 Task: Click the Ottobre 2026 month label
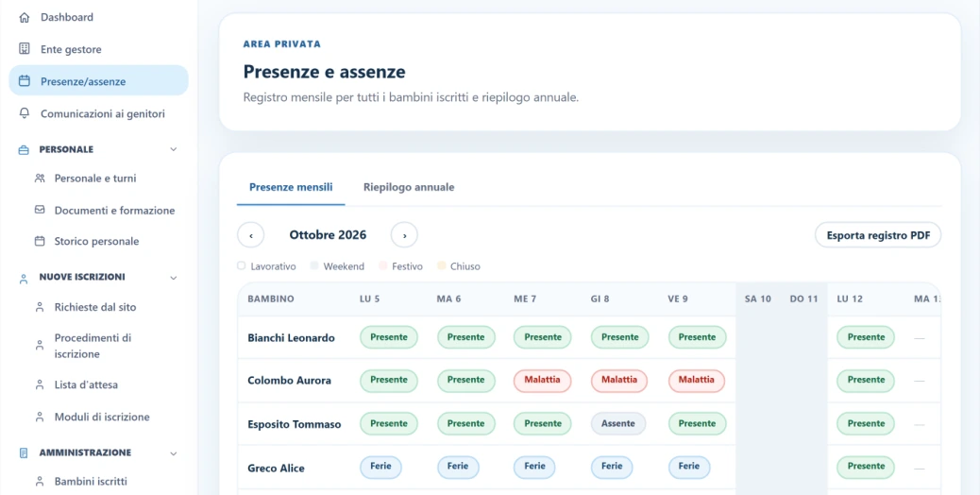[328, 235]
